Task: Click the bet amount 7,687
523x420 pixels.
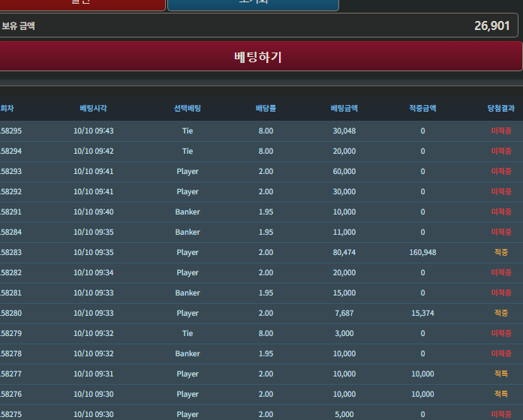Action: pos(344,313)
